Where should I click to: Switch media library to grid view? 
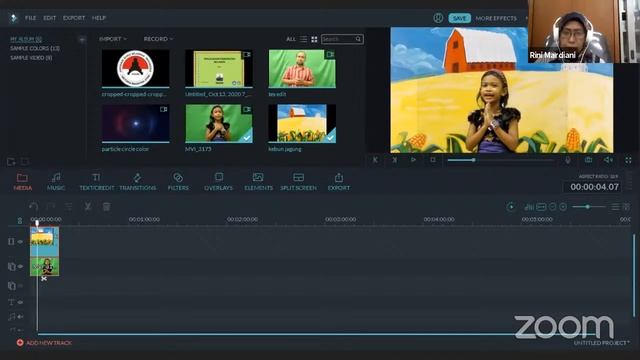point(314,39)
